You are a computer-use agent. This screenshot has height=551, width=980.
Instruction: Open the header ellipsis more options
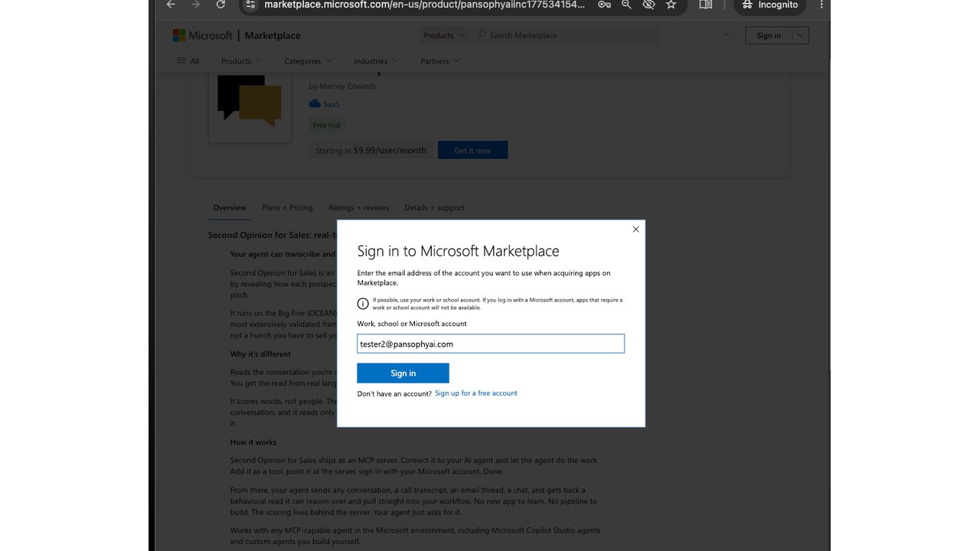click(x=727, y=34)
